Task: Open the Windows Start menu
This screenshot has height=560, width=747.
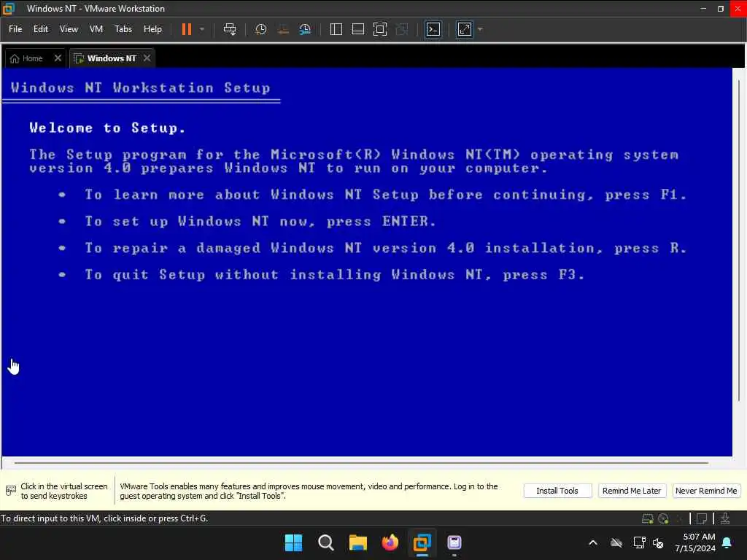Action: click(x=293, y=542)
